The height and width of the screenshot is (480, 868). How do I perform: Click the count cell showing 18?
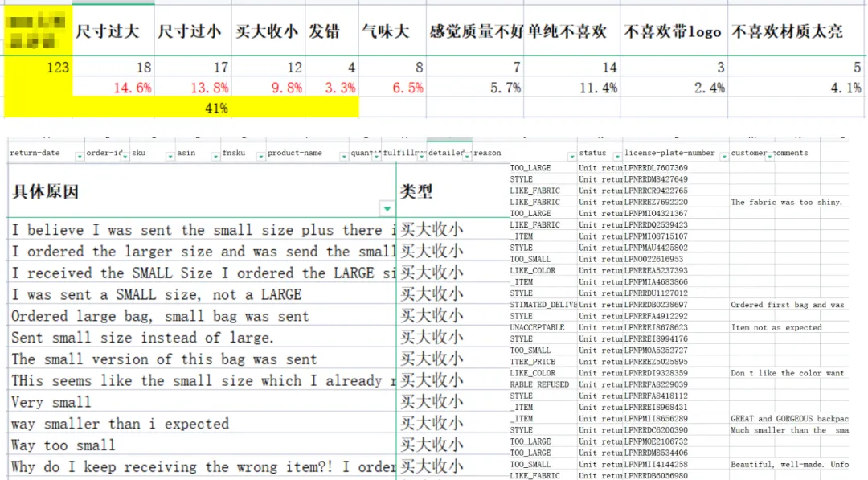[113, 68]
